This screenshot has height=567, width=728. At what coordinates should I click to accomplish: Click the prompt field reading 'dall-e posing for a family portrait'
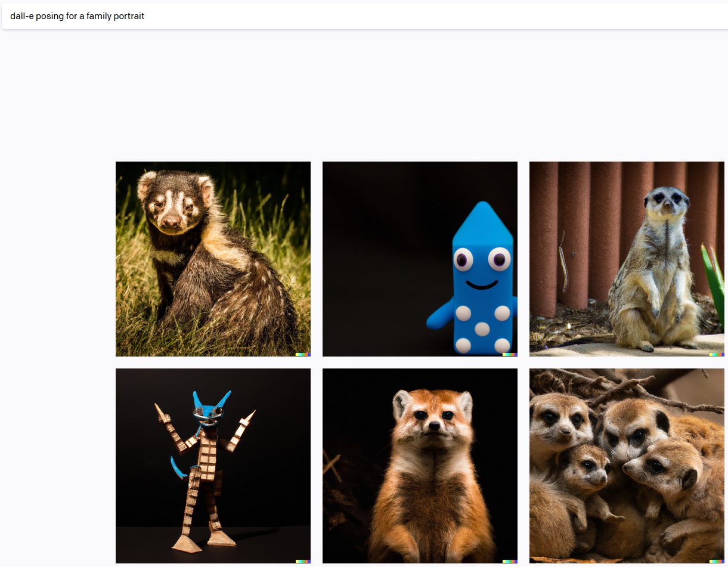point(364,16)
